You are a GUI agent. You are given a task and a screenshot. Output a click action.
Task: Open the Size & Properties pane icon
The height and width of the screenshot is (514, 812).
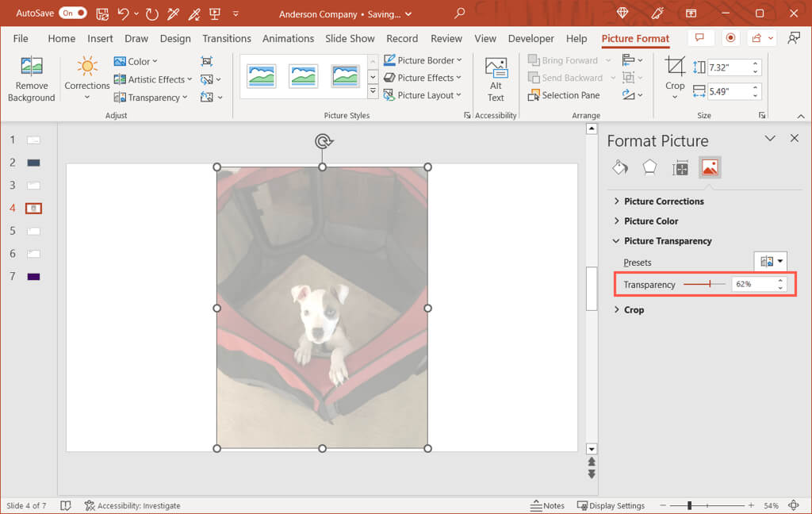(x=680, y=167)
